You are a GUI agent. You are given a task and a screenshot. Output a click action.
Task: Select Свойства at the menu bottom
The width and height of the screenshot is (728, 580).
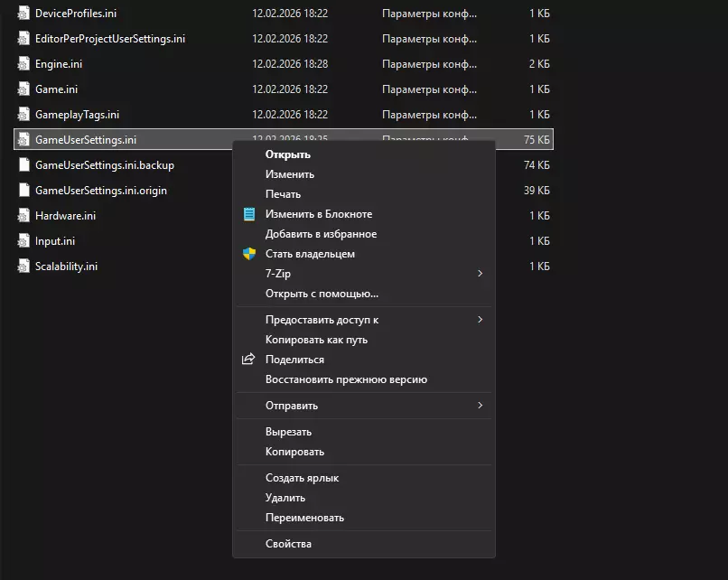click(x=288, y=544)
